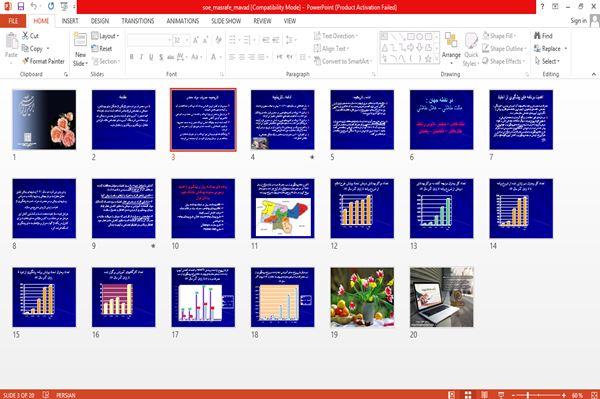Screen dimensions: 600x399
Task: Open the VIEW tab
Action: 290,21
